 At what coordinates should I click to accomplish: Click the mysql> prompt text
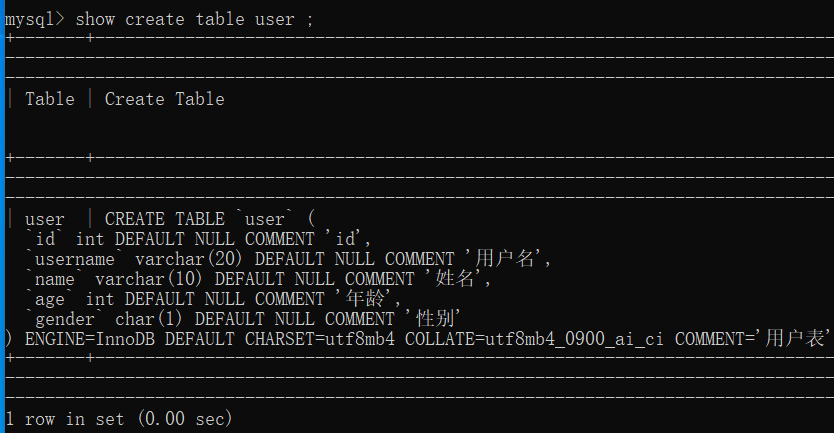[x=34, y=18]
